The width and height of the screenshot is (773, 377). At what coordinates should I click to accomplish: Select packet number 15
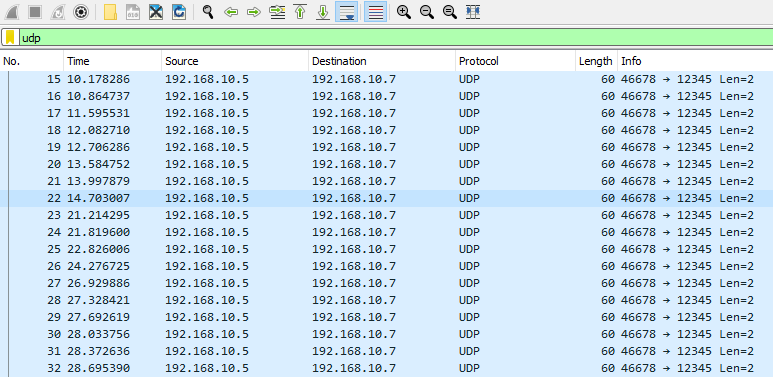386,79
